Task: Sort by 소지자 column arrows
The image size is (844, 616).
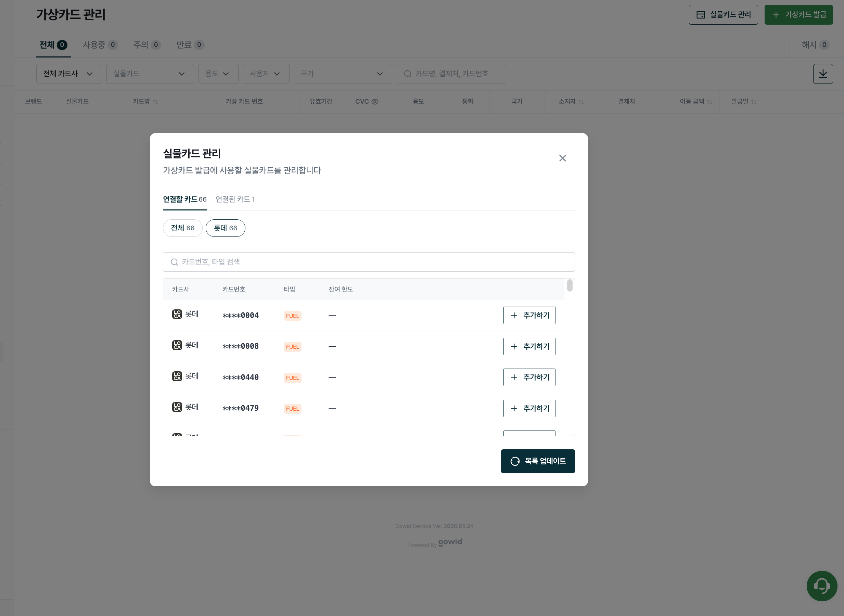Action: point(581,102)
